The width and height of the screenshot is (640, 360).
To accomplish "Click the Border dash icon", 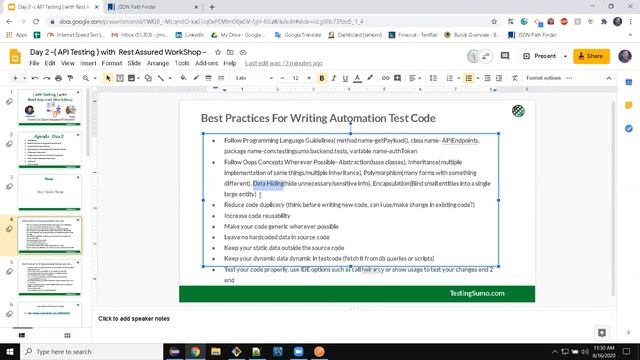I will tap(221, 78).
